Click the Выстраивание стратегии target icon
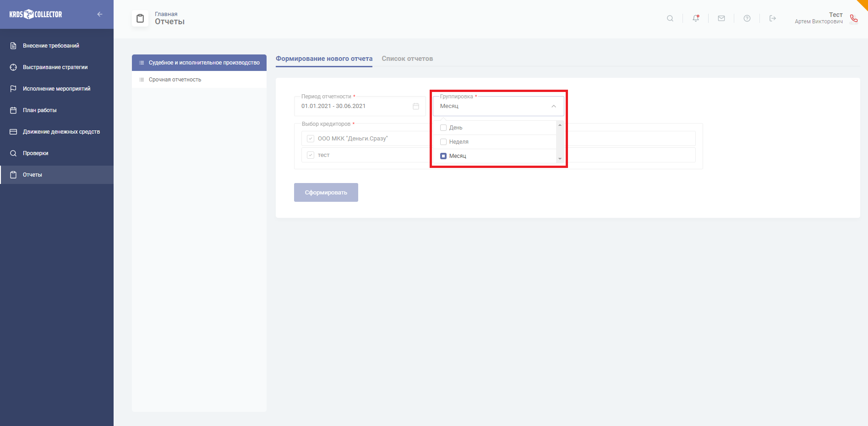Screen dimensions: 868x426 coord(13,67)
